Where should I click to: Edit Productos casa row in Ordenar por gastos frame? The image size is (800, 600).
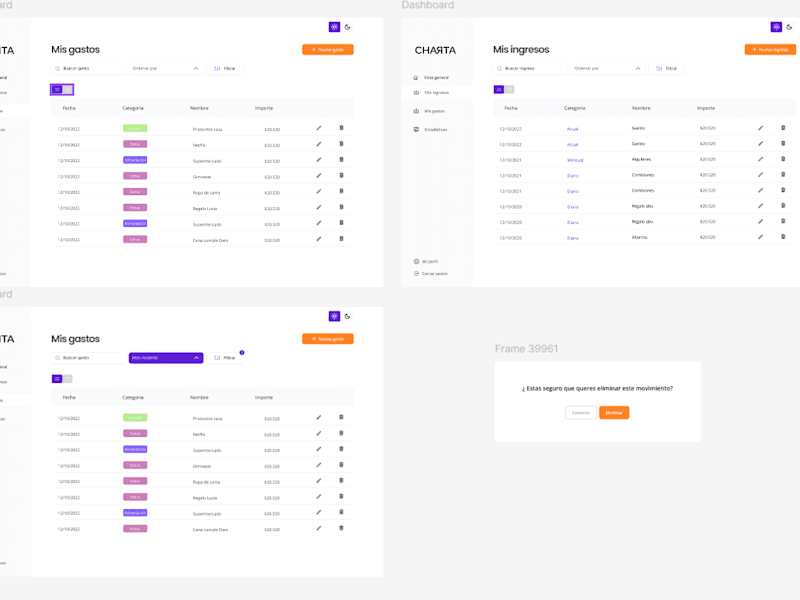(319, 128)
